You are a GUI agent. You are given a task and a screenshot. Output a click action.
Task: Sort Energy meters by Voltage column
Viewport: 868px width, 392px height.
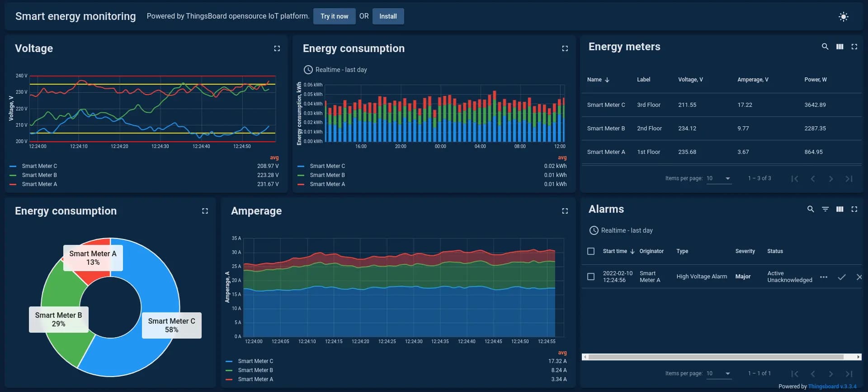[x=690, y=80]
